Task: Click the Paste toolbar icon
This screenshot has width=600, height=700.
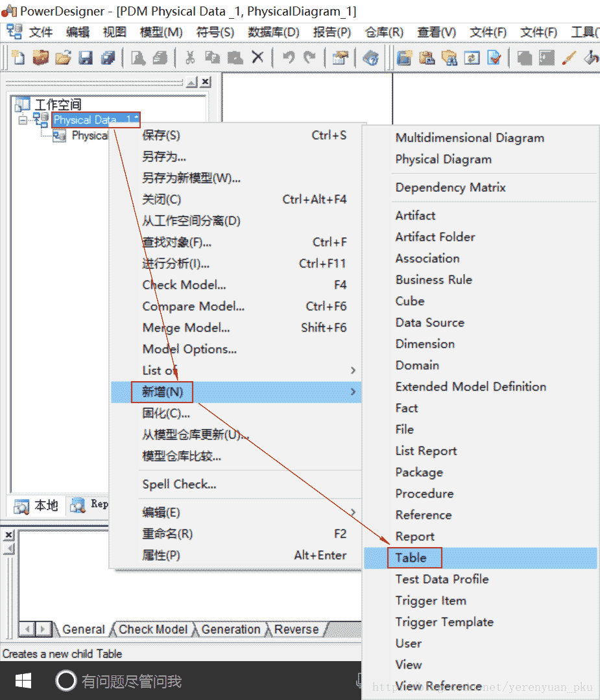Action: (x=235, y=58)
